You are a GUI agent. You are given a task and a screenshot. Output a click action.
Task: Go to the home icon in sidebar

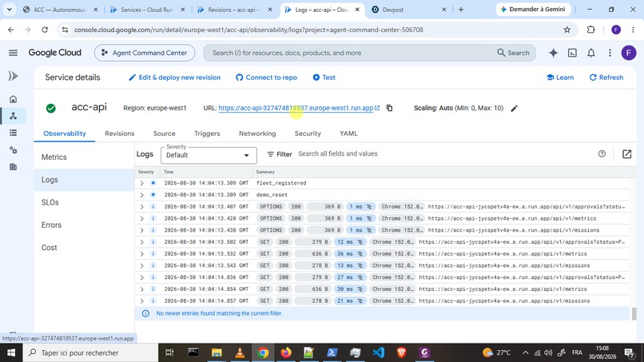13,99
